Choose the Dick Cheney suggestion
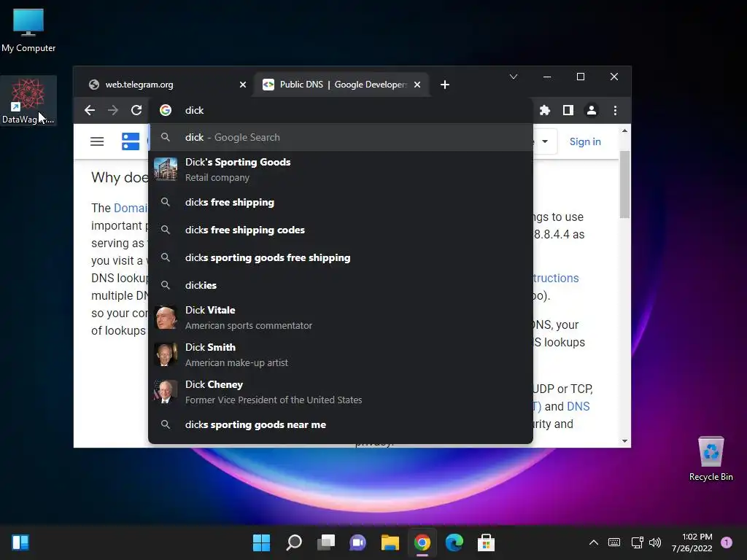Viewport: 747px width, 560px height. (341, 392)
